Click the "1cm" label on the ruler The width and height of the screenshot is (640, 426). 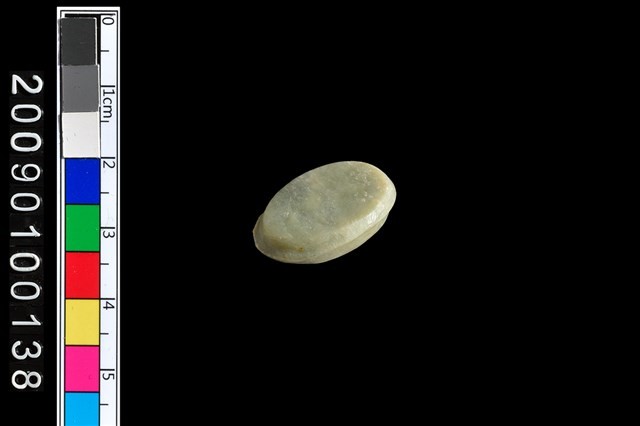(108, 103)
